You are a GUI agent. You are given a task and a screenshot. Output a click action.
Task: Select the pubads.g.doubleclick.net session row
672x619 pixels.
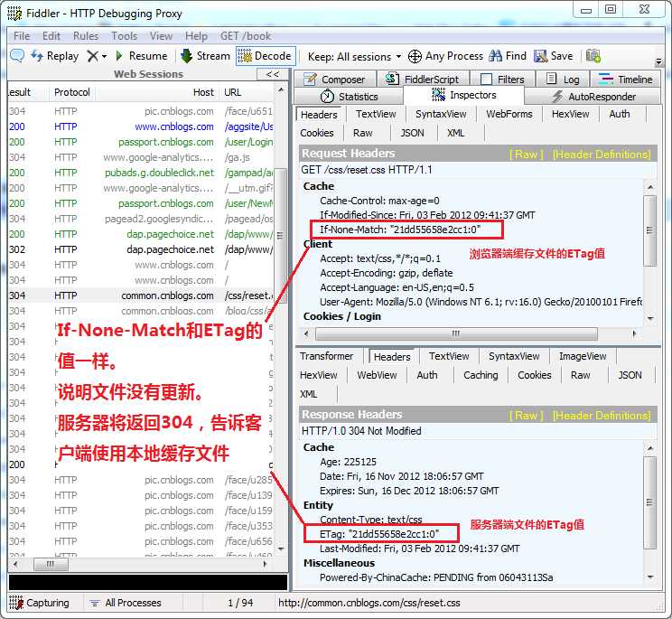tap(141, 173)
